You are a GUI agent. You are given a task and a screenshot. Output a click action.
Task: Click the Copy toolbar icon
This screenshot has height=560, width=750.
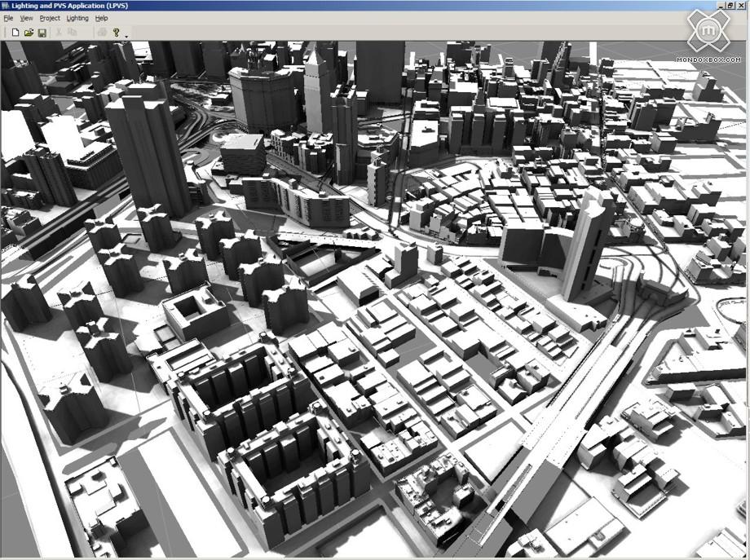pos(73,33)
